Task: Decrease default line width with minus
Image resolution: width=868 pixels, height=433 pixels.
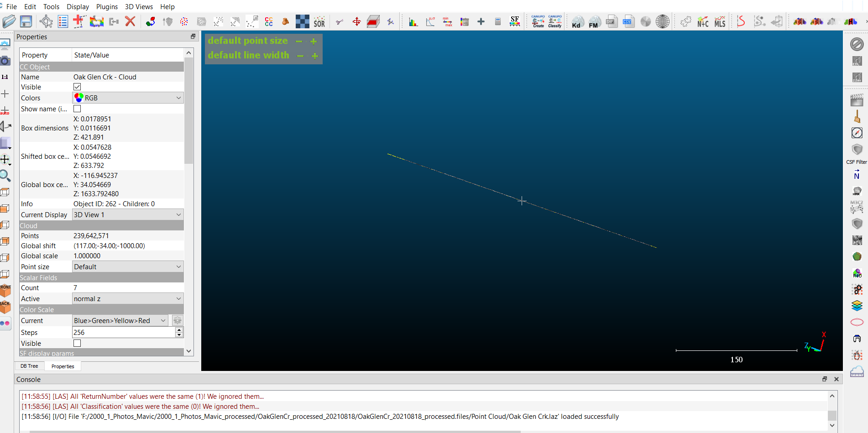Action: pyautogui.click(x=300, y=56)
